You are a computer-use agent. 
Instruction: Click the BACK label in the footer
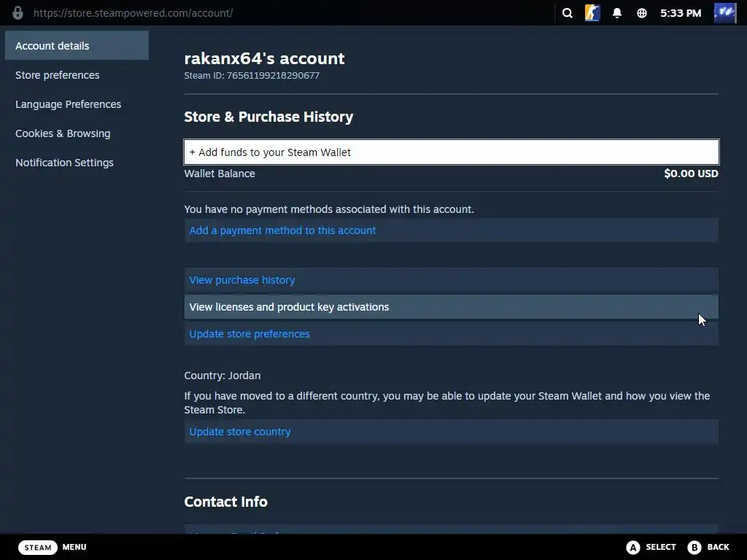point(718,547)
